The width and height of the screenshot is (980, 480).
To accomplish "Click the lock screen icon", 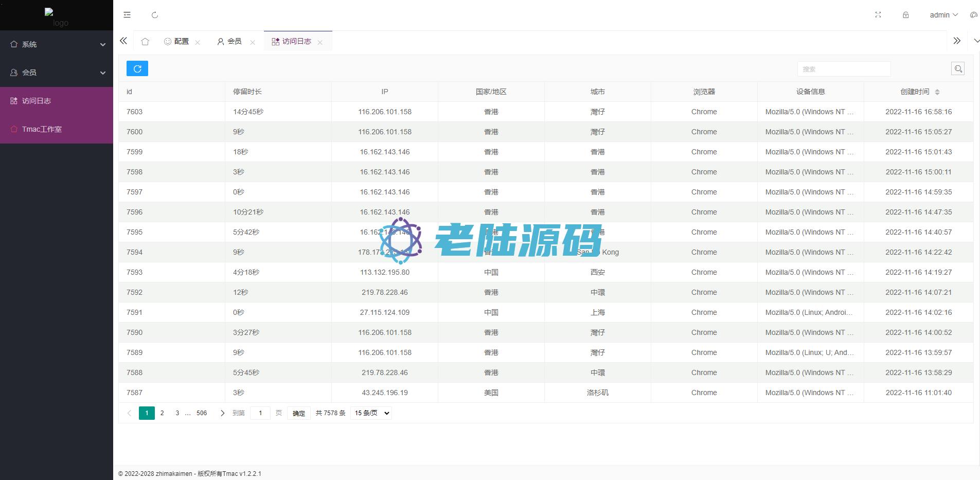I will 906,15.
